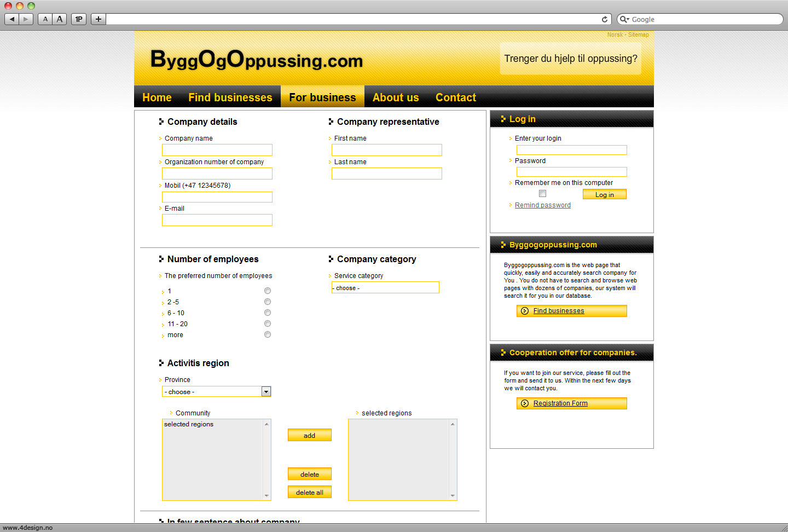Viewport: 788px width, 532px height.
Task: Select 'selected regions' entry in Community list
Action: pyautogui.click(x=189, y=424)
